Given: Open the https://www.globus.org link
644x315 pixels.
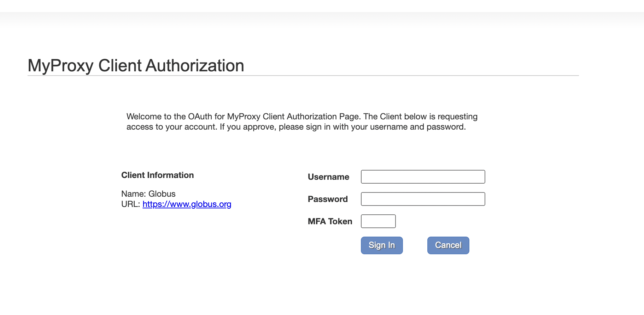Looking at the screenshot, I should pos(187,204).
